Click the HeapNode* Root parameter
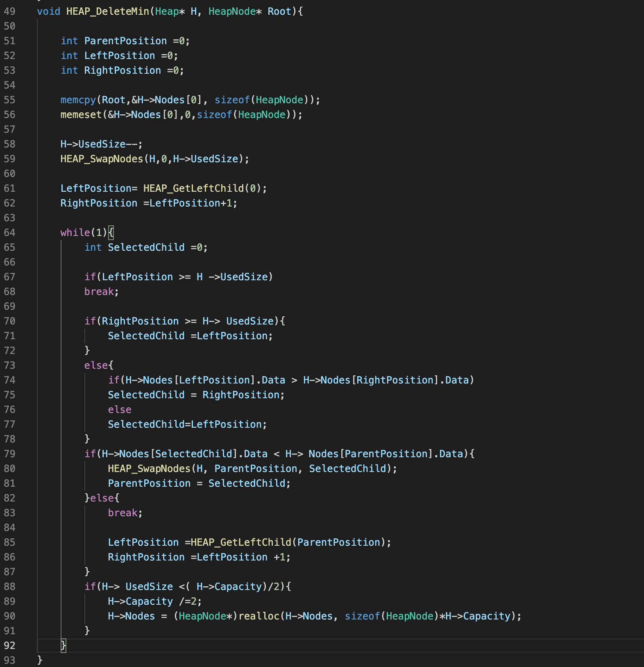The image size is (644, 667). pyautogui.click(x=250, y=11)
